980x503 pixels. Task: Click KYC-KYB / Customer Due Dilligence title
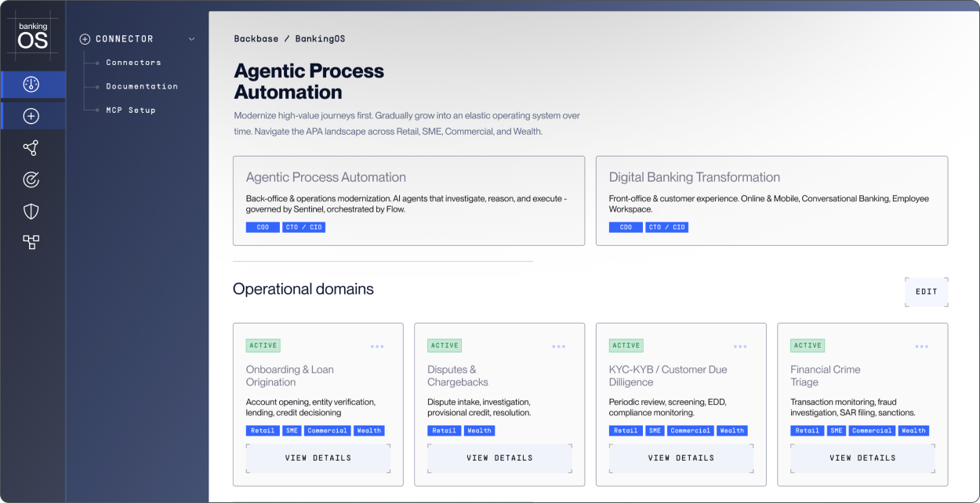click(668, 376)
